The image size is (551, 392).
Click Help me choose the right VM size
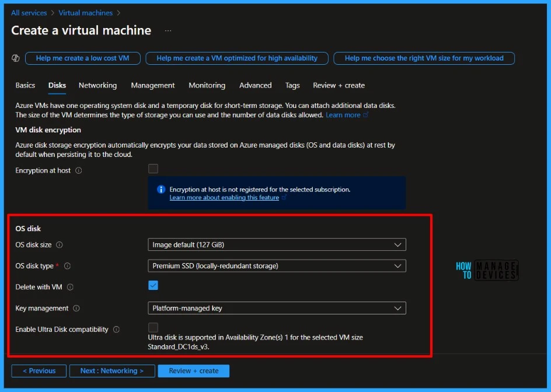424,58
